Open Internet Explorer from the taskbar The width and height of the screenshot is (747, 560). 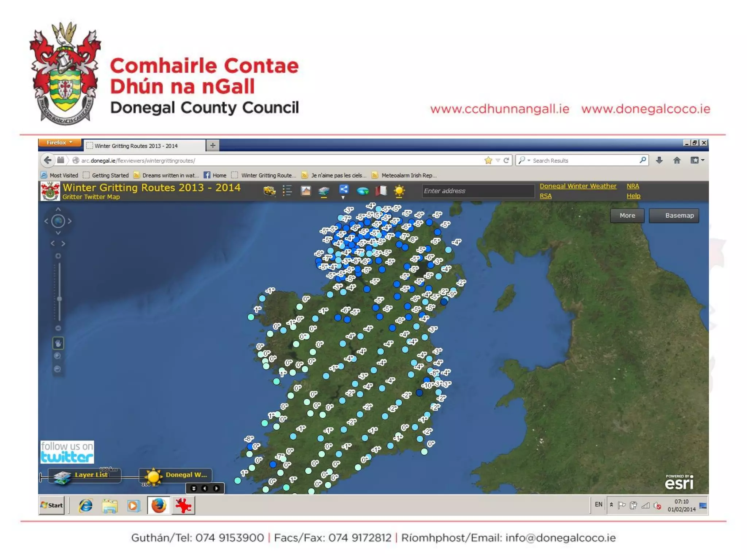pyautogui.click(x=86, y=506)
